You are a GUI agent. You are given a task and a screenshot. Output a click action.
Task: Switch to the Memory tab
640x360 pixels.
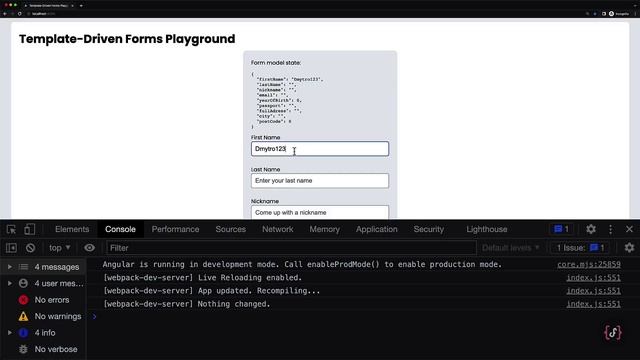pyautogui.click(x=324, y=229)
